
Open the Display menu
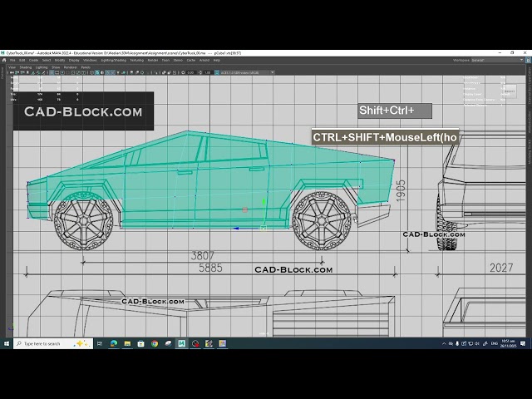[x=74, y=60]
